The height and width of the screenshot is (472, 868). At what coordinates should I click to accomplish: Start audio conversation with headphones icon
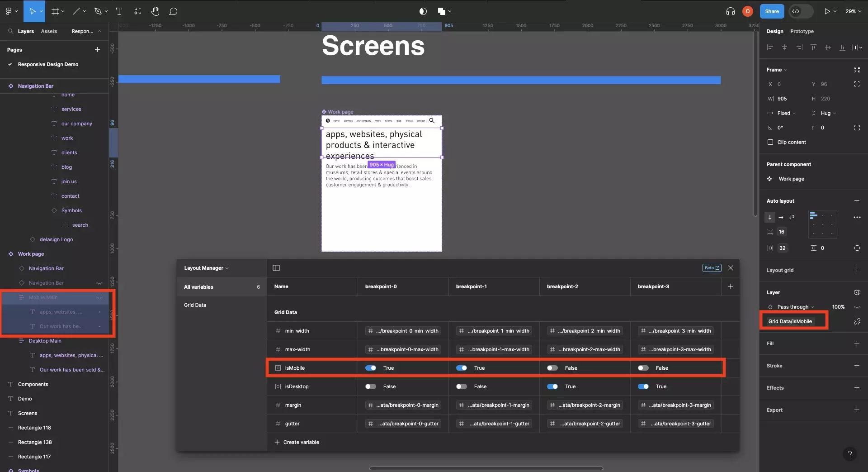pos(731,11)
